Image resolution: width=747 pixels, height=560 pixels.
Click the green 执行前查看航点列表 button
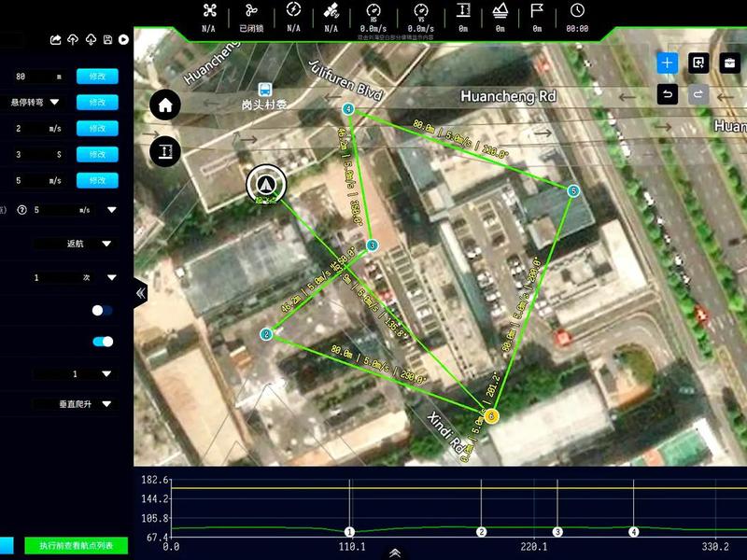77,546
